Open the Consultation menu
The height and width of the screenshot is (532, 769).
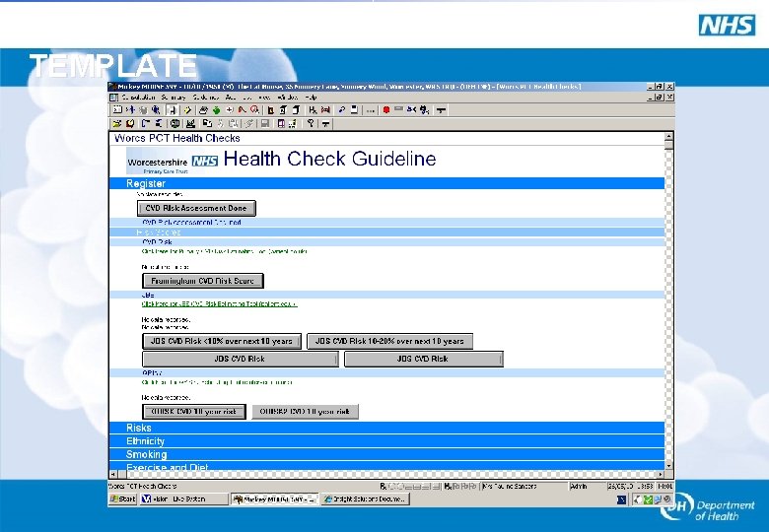point(138,97)
